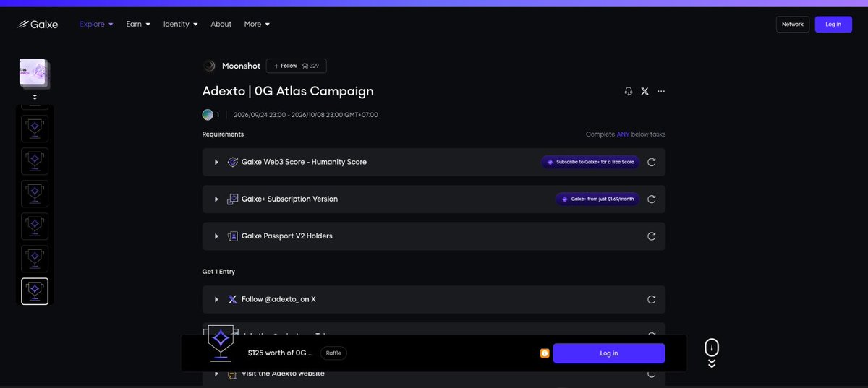868x388 pixels.
Task: Click the Web3 Score task icon
Action: coord(233,162)
